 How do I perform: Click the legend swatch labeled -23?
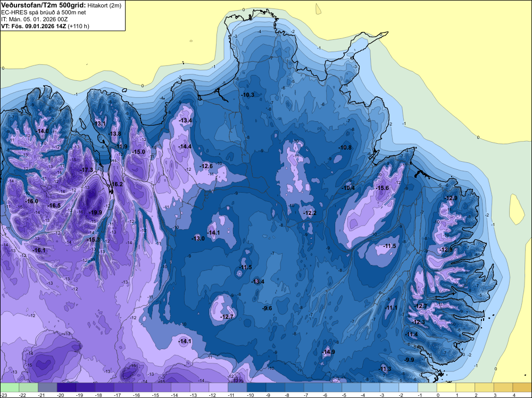(10, 387)
